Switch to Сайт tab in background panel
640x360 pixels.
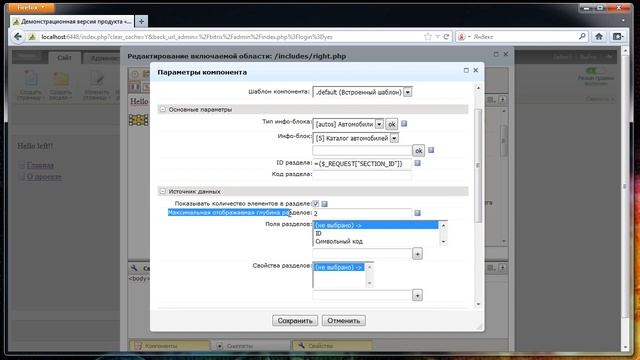pos(64,58)
